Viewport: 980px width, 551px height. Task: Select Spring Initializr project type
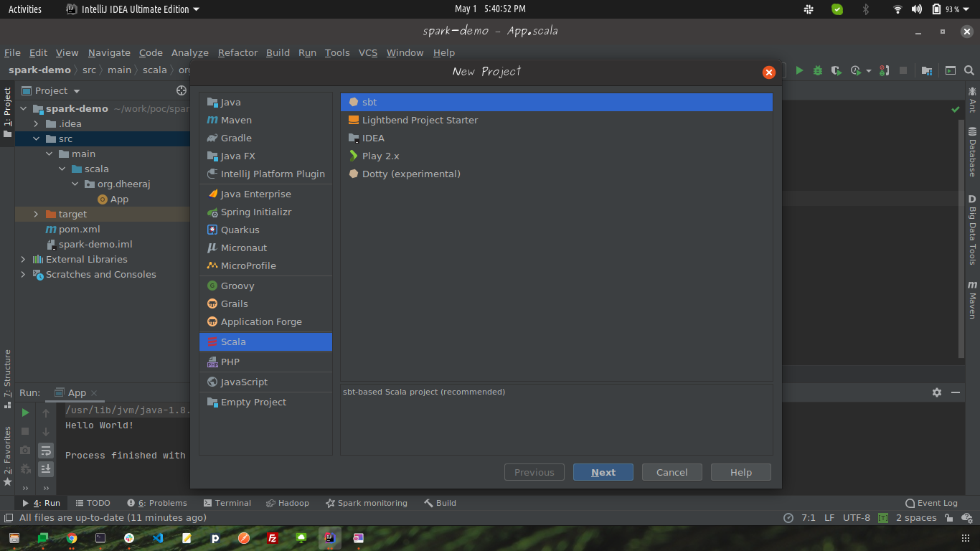265,212
